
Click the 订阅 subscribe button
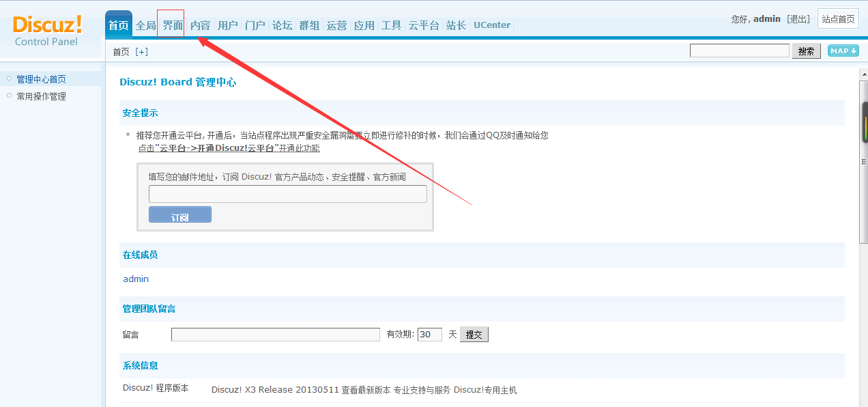(180, 214)
